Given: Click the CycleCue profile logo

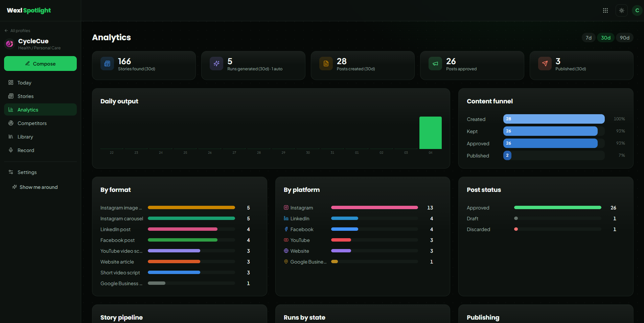Looking at the screenshot, I should 9,44.
